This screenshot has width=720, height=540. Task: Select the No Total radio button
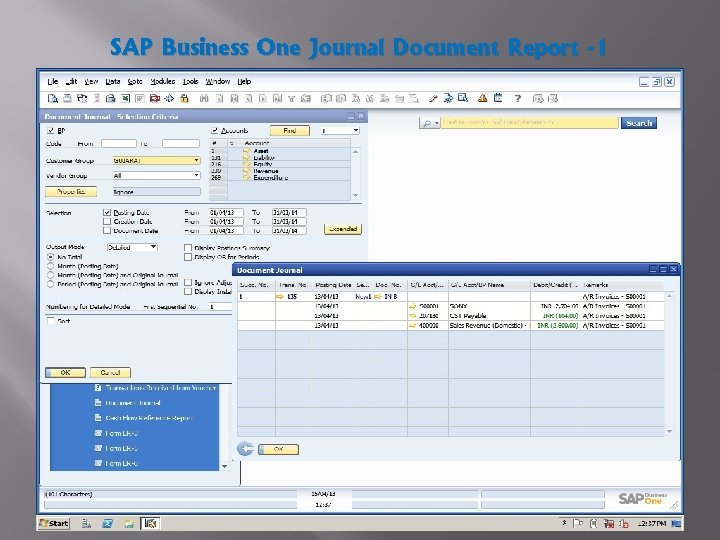coord(51,257)
